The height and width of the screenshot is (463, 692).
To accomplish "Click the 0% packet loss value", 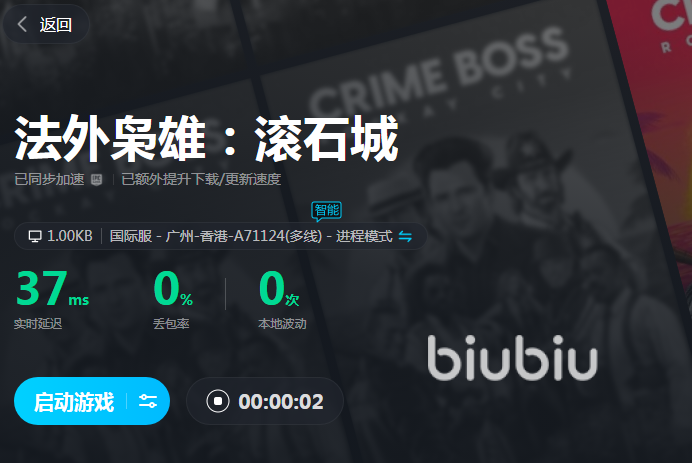I will click(173, 289).
